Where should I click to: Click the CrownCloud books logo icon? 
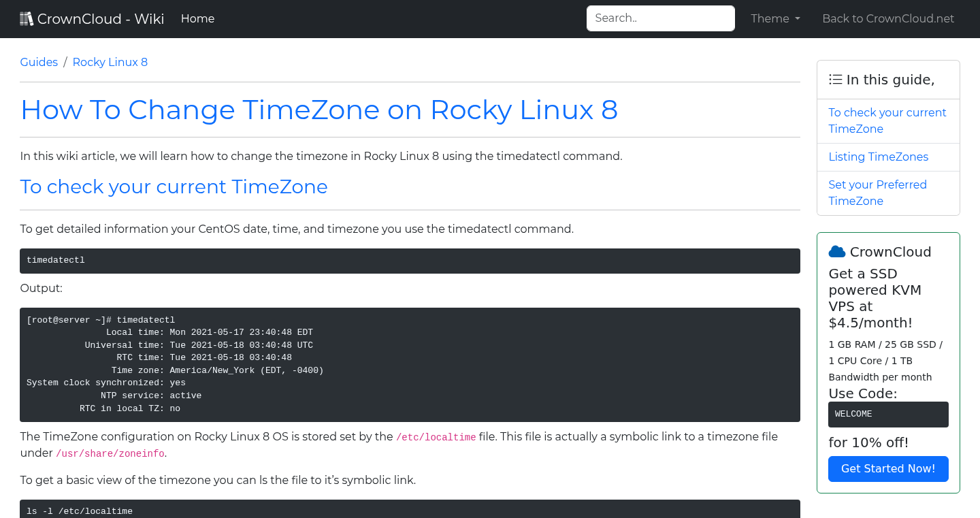pyautogui.click(x=27, y=18)
